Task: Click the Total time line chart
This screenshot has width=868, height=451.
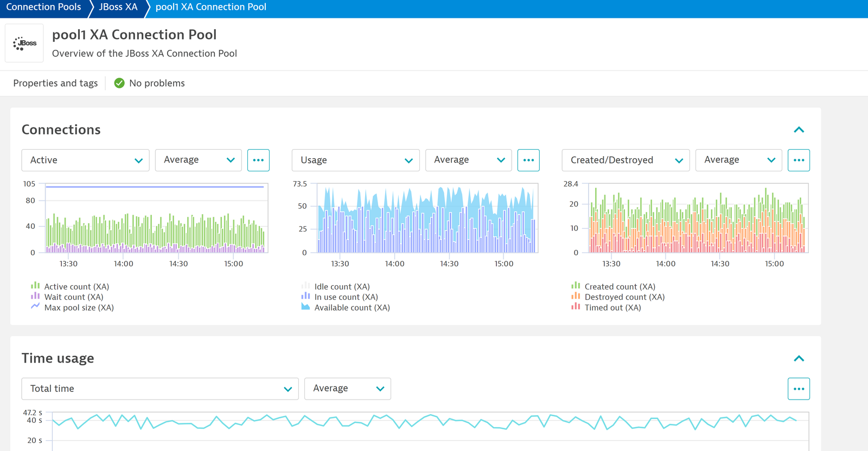Action: tap(430, 431)
